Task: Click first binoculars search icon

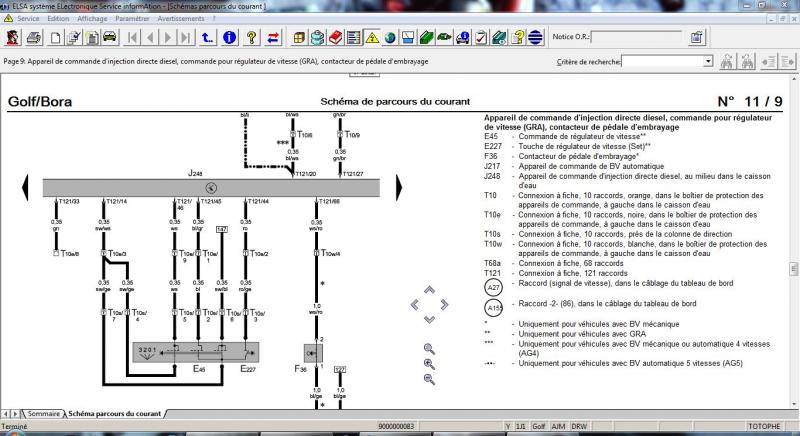Action: (x=727, y=62)
